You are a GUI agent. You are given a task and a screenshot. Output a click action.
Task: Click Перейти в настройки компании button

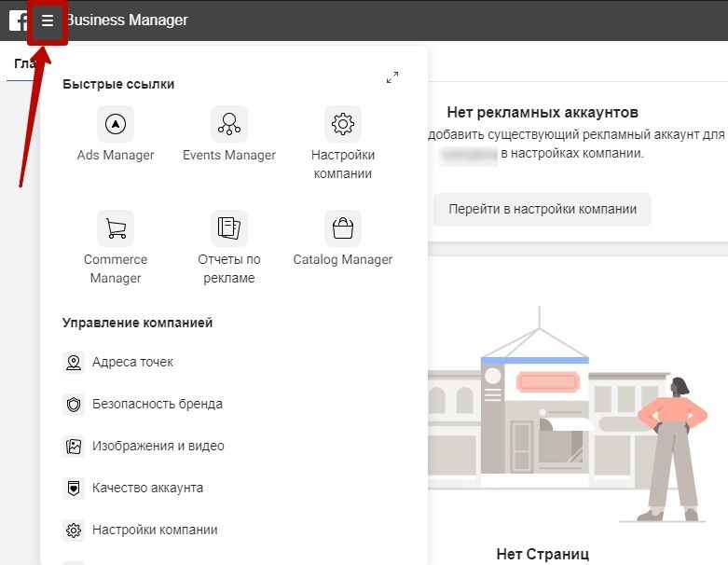point(543,210)
